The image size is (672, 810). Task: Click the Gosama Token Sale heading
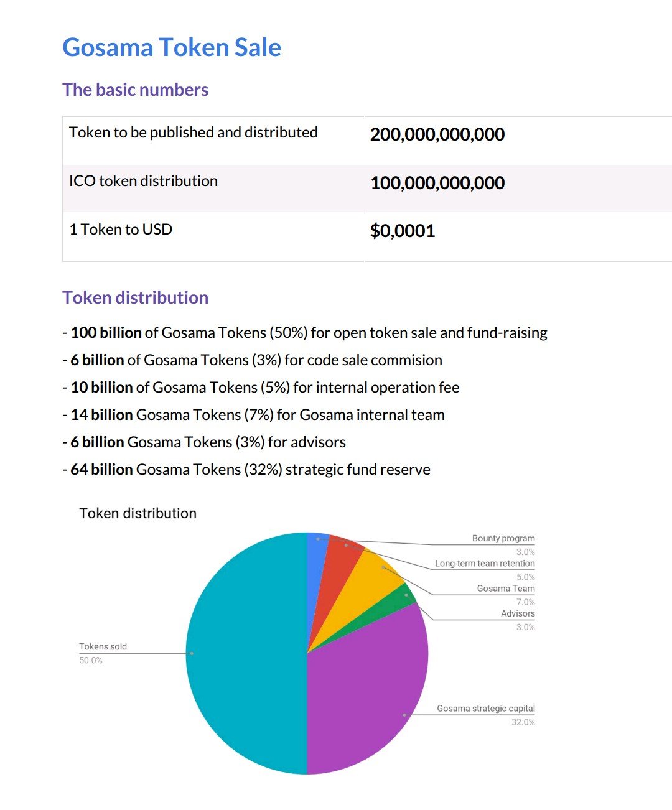pyautogui.click(x=172, y=47)
